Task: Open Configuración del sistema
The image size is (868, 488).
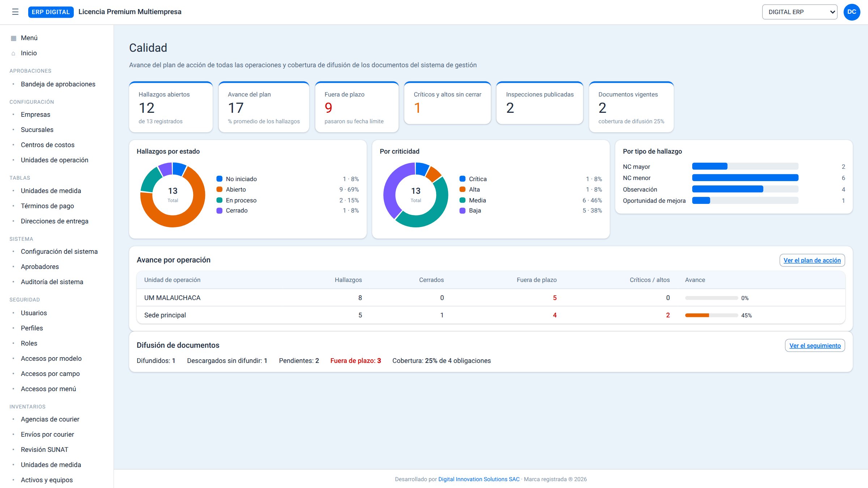Action: [x=59, y=252]
